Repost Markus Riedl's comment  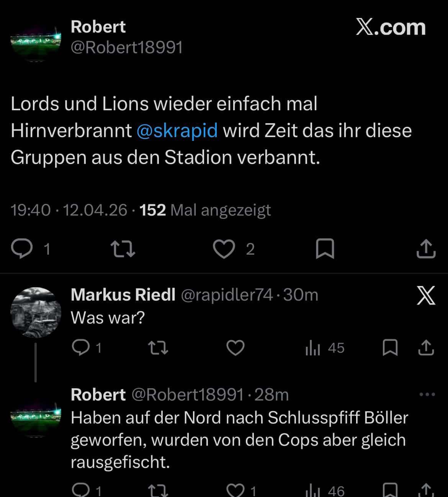coord(158,348)
